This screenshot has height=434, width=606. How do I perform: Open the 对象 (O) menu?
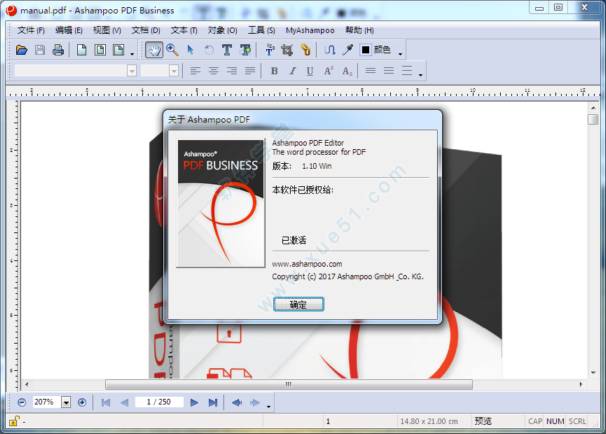pos(223,30)
